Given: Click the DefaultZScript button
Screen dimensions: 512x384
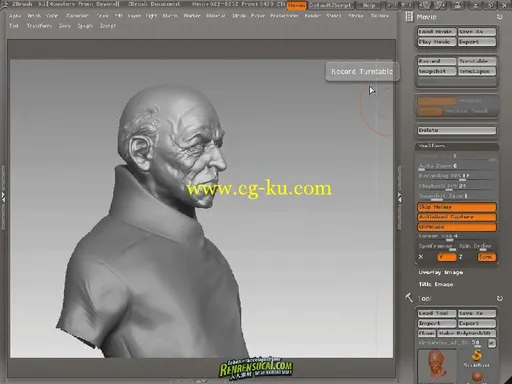Looking at the screenshot, I should (x=330, y=5).
